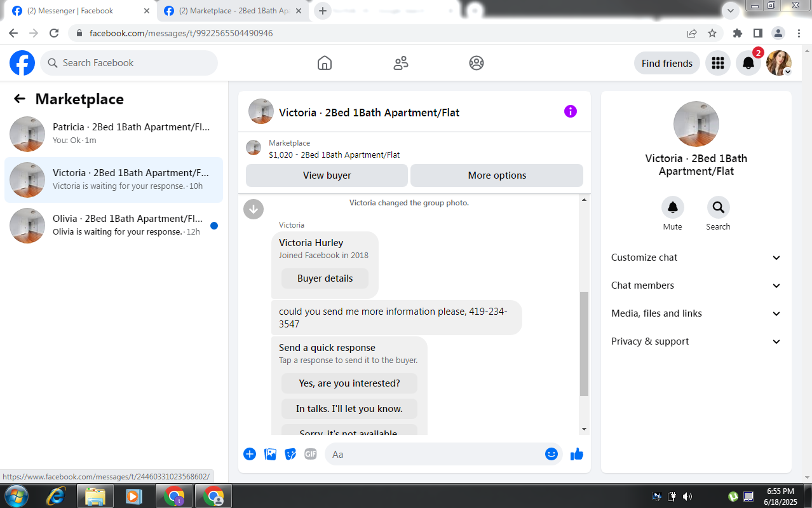Image resolution: width=812 pixels, height=508 pixels.
Task: Open account profile picture menu
Action: [x=779, y=63]
